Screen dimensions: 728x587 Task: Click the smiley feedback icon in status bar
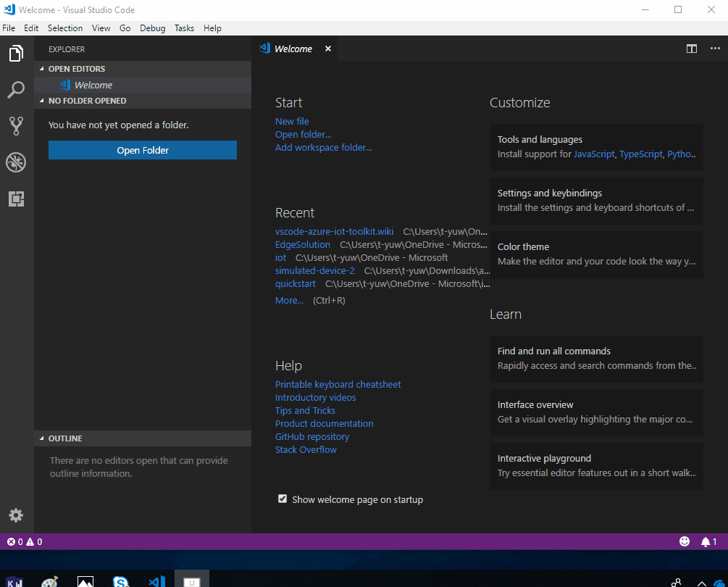[x=685, y=541]
